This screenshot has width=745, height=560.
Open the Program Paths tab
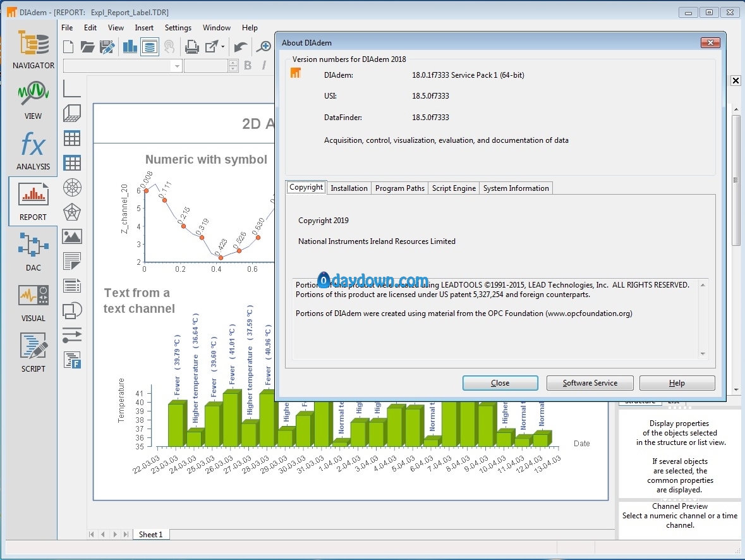click(x=399, y=188)
